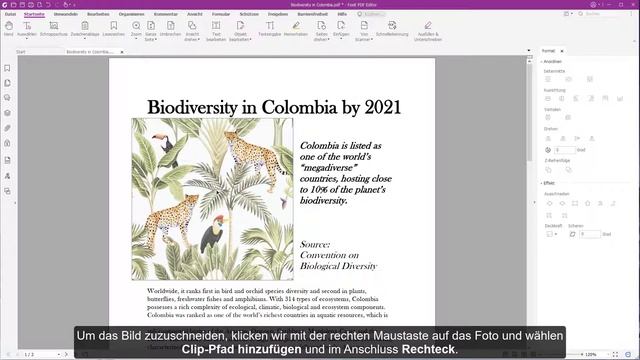This screenshot has height=360, width=640.
Task: Open the bookmarks panel in left sidebar
Action: (7, 68)
